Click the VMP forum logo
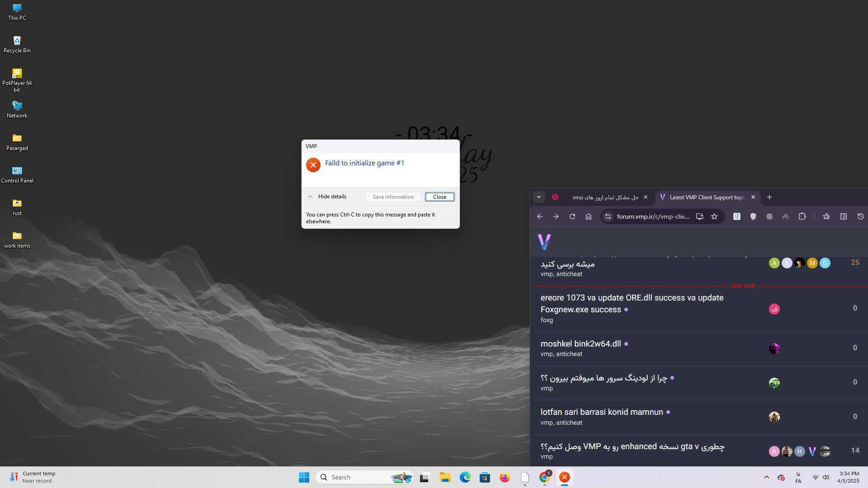Screen dimensions: 868x488 coord(544,242)
